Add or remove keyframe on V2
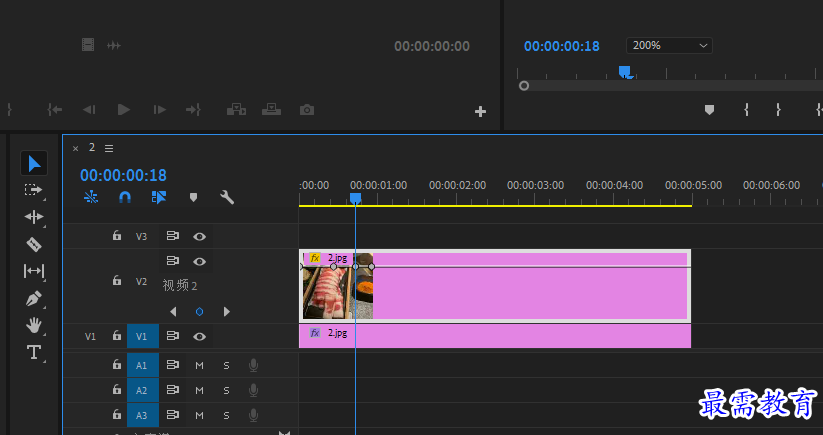Image resolution: width=823 pixels, height=435 pixels. point(199,312)
